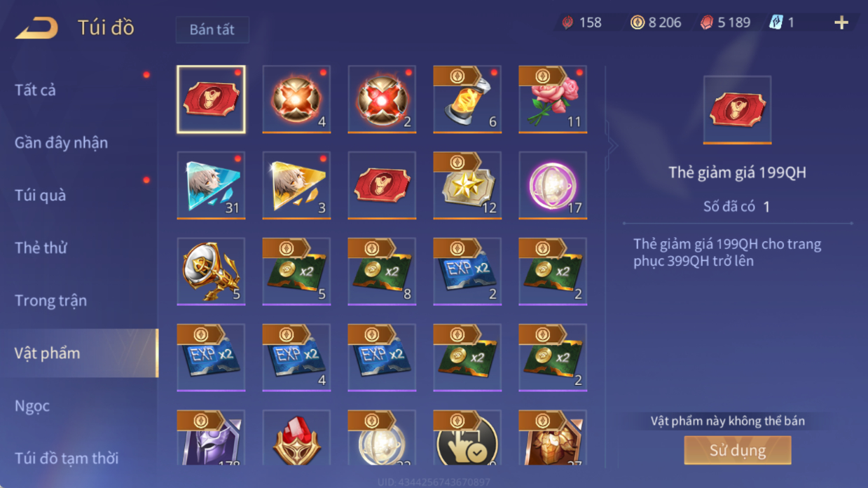The width and height of the screenshot is (868, 488).
Task: Select the red gem emblem item
Action: tap(296, 438)
